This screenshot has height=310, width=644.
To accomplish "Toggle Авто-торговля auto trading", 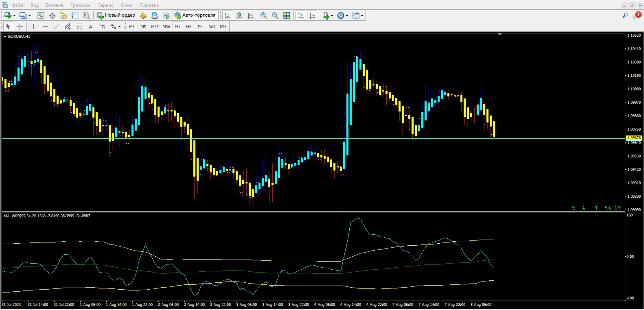I will (x=195, y=15).
